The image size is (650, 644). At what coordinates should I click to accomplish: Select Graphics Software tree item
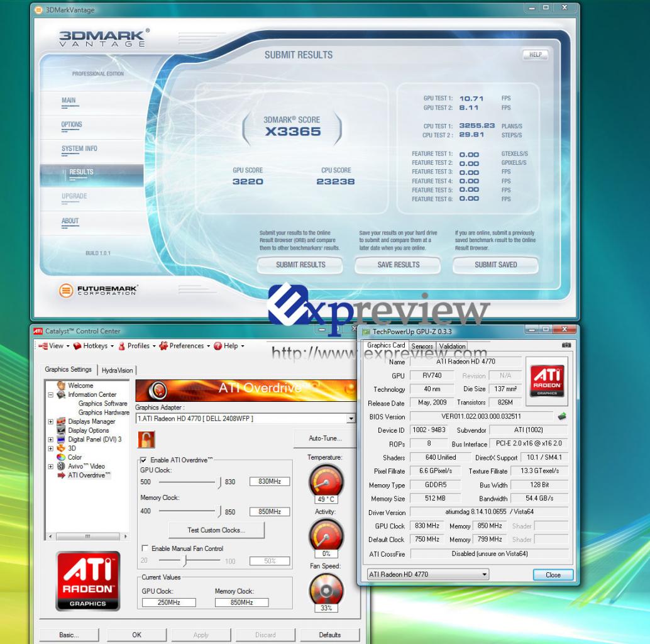coord(103,404)
